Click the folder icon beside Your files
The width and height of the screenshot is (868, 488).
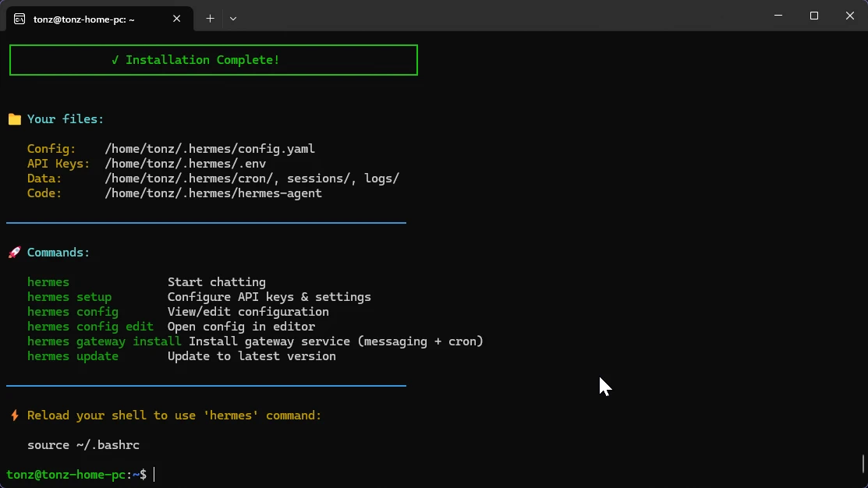coord(14,119)
